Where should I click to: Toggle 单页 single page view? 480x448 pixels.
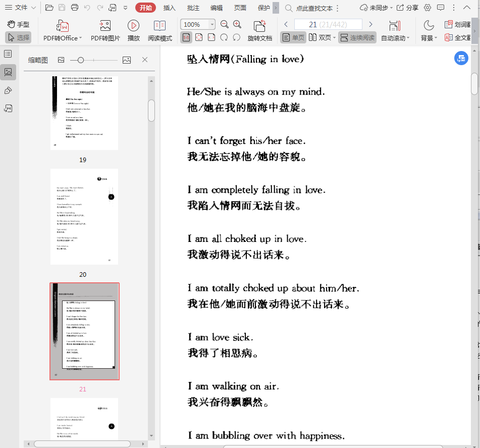(x=293, y=37)
